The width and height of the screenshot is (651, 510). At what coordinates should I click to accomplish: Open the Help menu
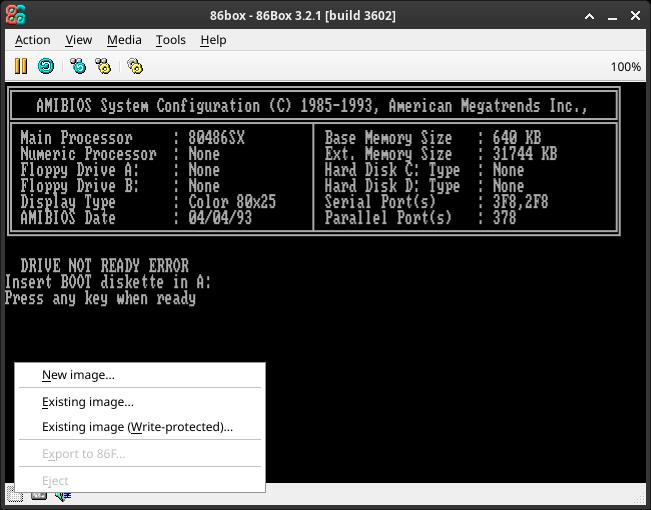[x=213, y=40]
